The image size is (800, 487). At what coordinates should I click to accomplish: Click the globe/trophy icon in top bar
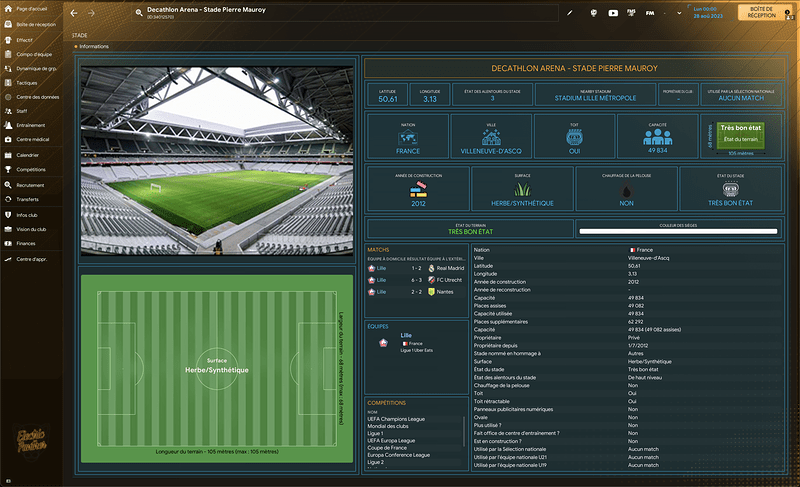pyautogui.click(x=593, y=13)
